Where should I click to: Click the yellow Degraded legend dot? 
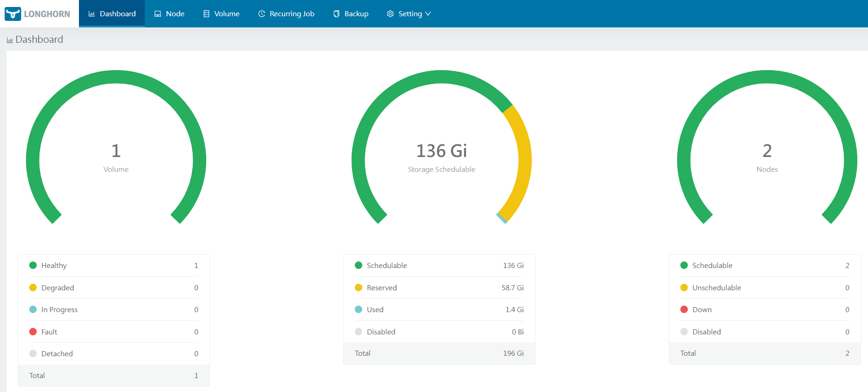(x=33, y=287)
